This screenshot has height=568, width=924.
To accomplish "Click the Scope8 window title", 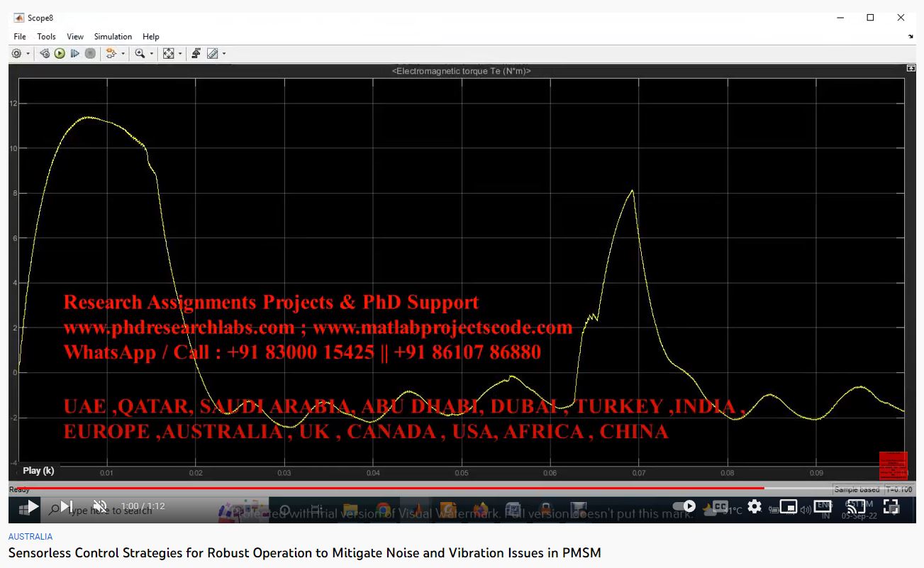I will [x=42, y=18].
